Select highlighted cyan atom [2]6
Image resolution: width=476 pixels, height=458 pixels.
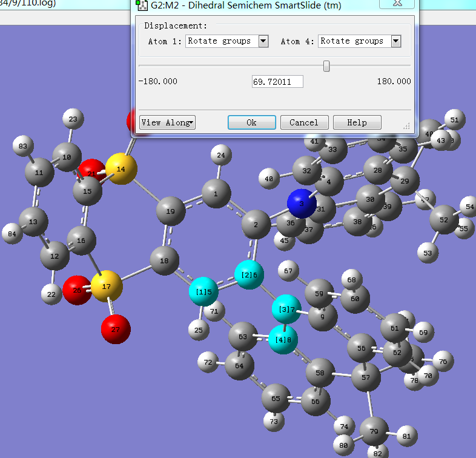point(249,274)
